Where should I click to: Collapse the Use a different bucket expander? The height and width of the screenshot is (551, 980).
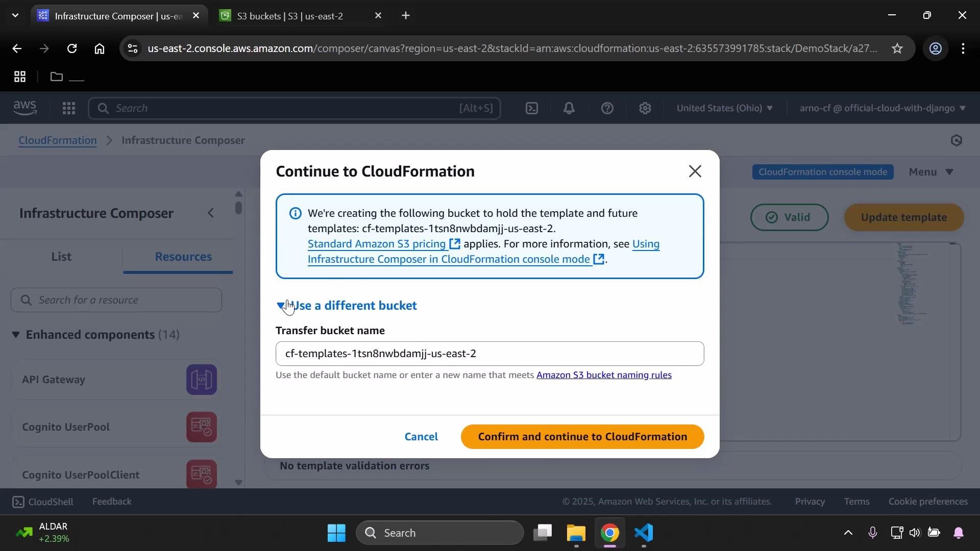click(x=347, y=306)
